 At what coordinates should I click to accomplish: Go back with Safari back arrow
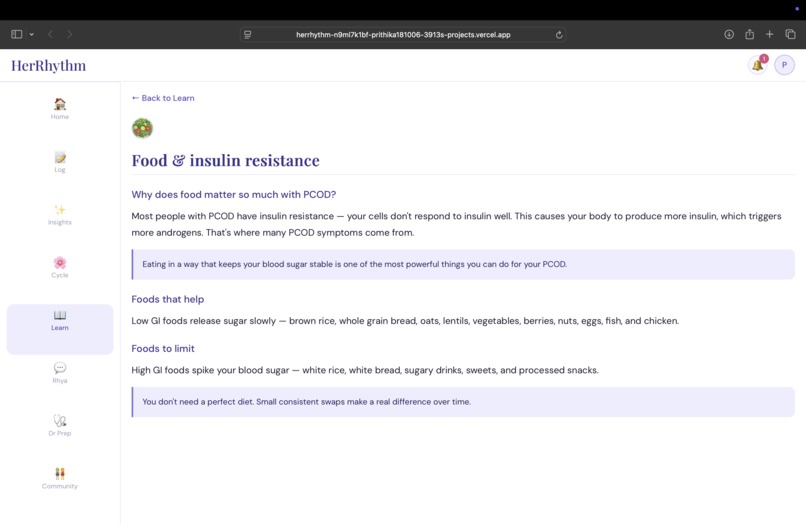pyautogui.click(x=50, y=34)
